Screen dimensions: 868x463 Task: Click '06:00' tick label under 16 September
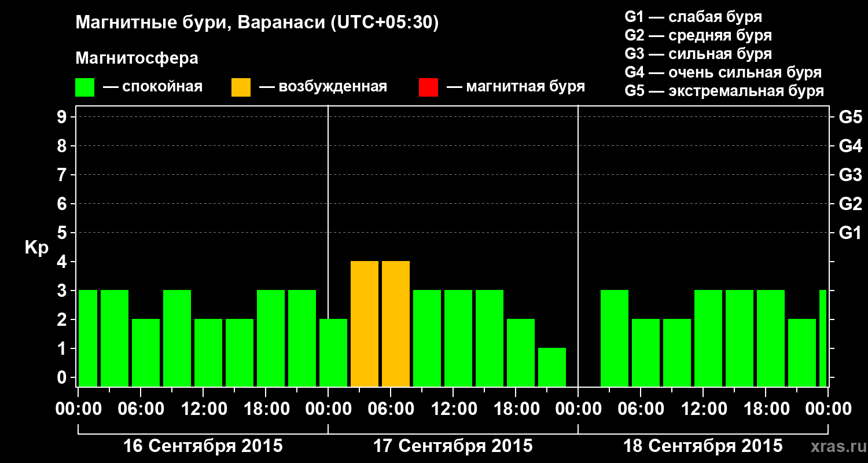tap(141, 409)
